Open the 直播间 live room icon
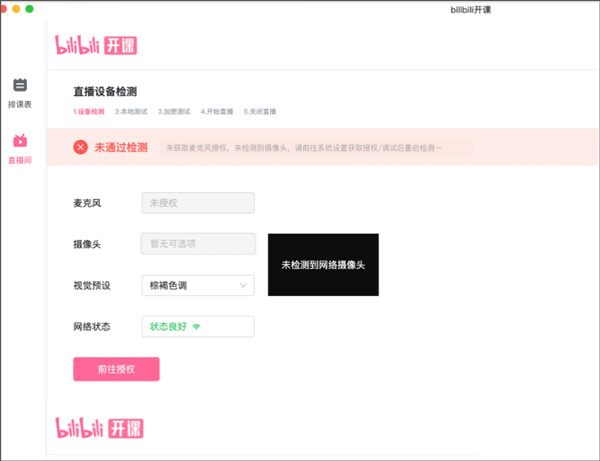Viewport: 600px width, 461px height. 20,141
